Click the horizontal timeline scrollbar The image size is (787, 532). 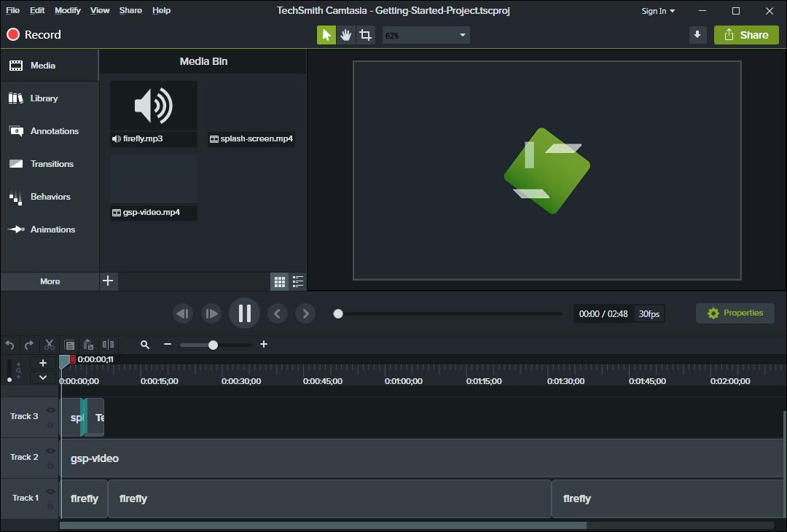(323, 525)
